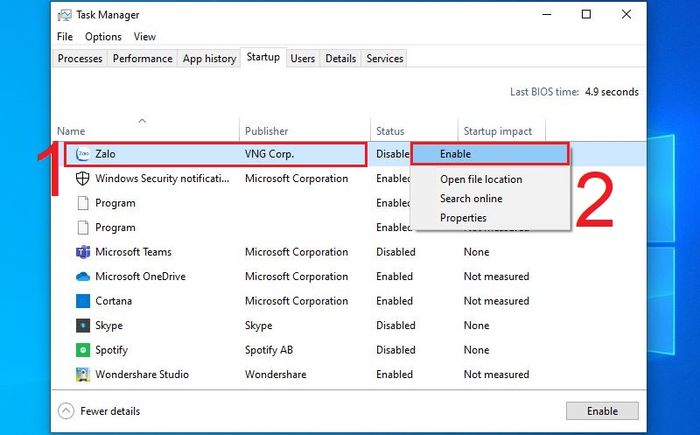Open the Options menu
Viewport: 700px width, 435px height.
103,37
